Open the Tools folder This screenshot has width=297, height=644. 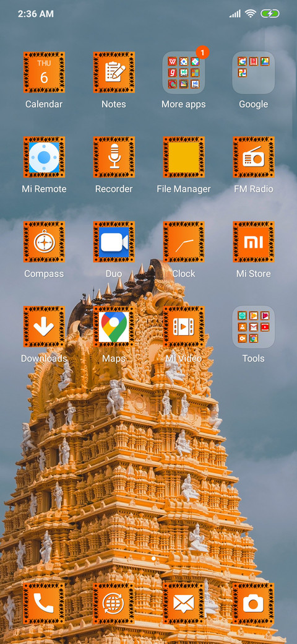[253, 327]
